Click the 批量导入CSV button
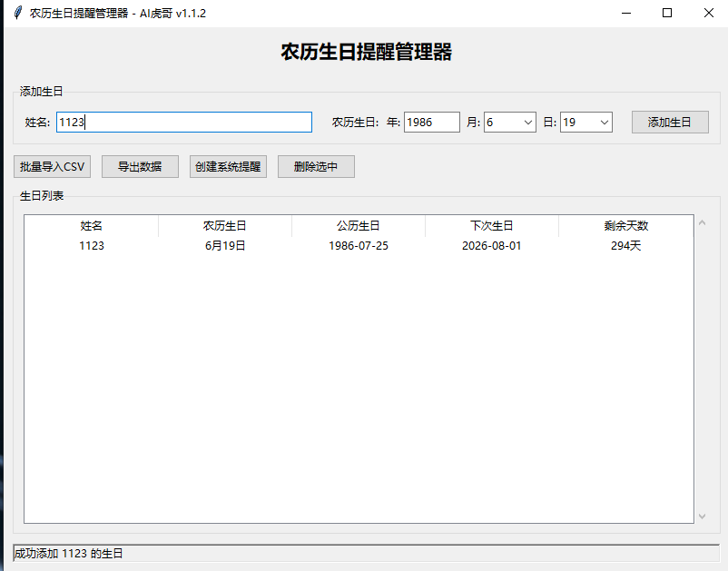Screen dimensions: 728x571 (50, 166)
